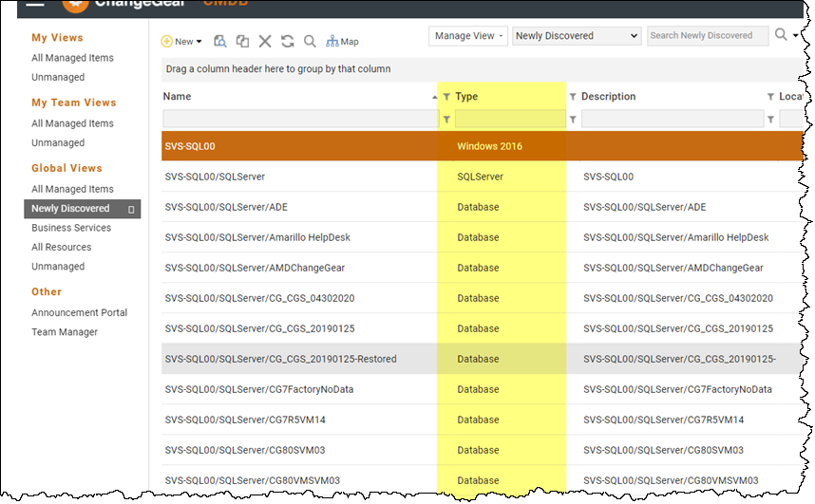This screenshot has height=504, width=815.
Task: Open the hamburger menu icon
Action: click(x=34, y=4)
